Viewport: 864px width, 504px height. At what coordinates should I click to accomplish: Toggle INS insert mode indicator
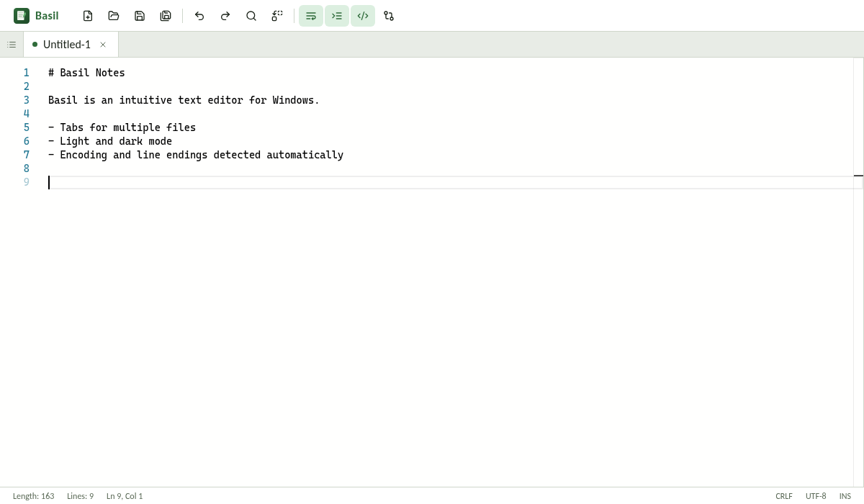tap(845, 496)
